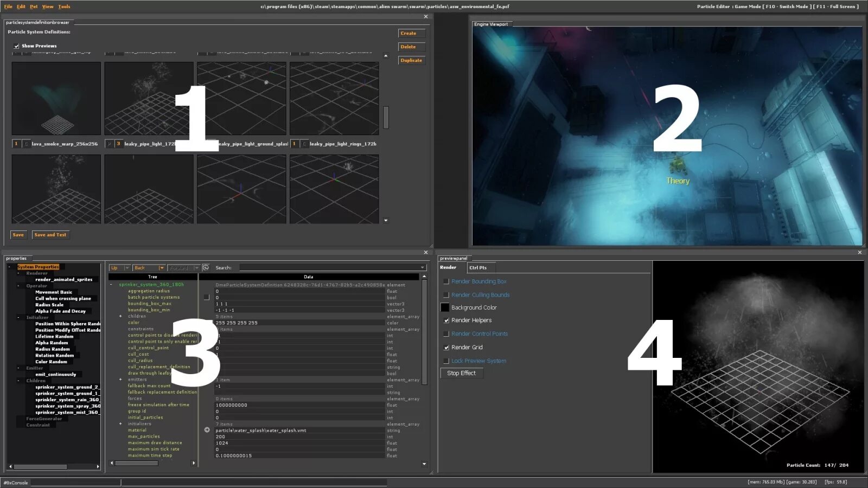The image size is (868, 488).
Task: Collapse the Initializer group
Action: click(18, 318)
